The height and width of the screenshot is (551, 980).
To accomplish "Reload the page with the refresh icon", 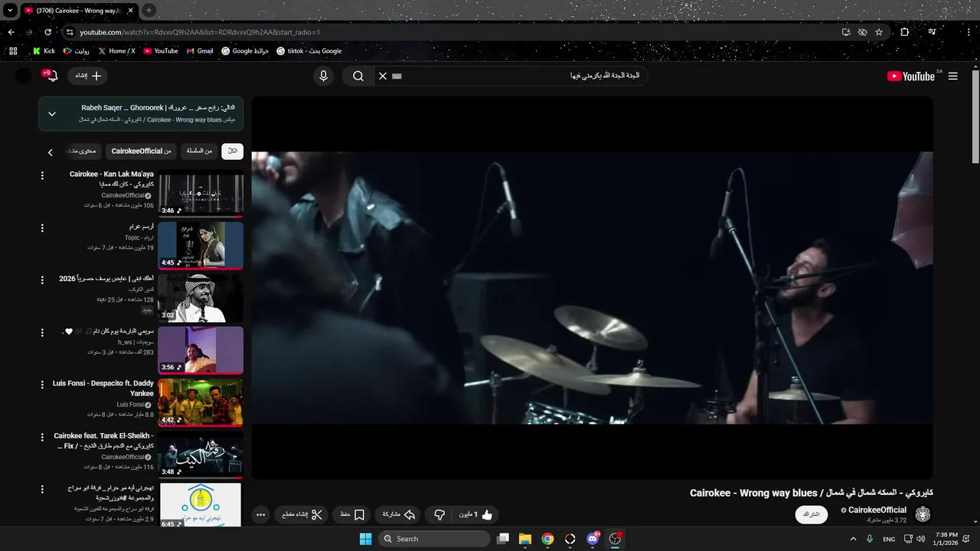I will [47, 32].
